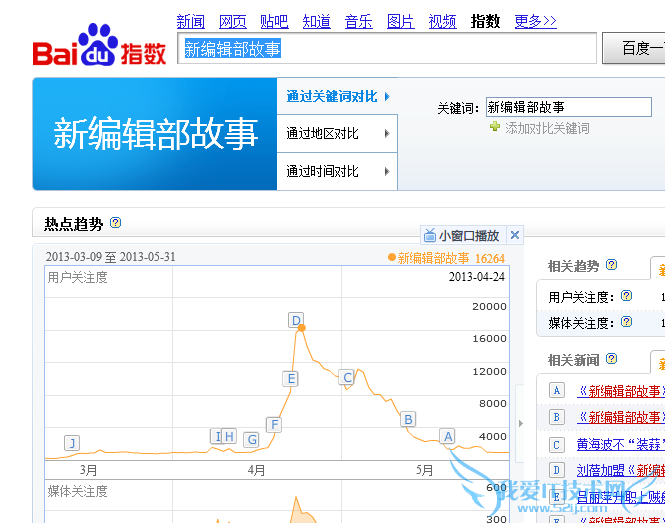The width and height of the screenshot is (665, 523).
Task: Open 贴吧 from top navigation
Action: pos(274,21)
